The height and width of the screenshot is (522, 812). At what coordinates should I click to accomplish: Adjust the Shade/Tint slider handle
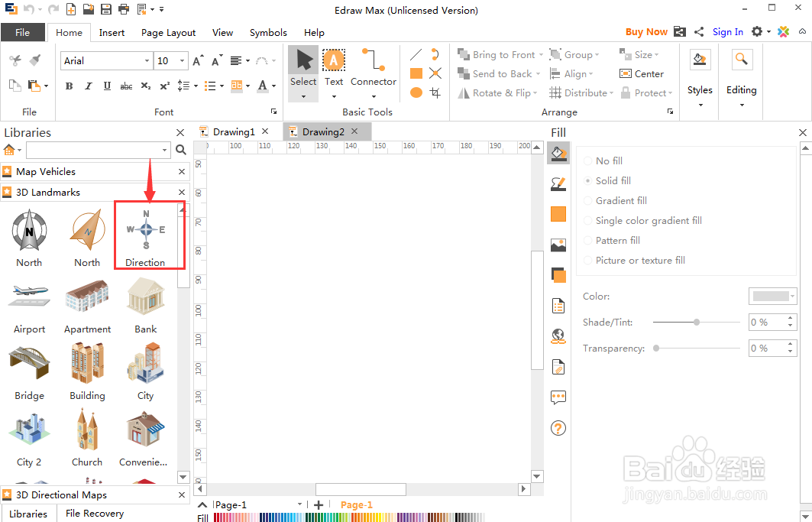pyautogui.click(x=697, y=322)
